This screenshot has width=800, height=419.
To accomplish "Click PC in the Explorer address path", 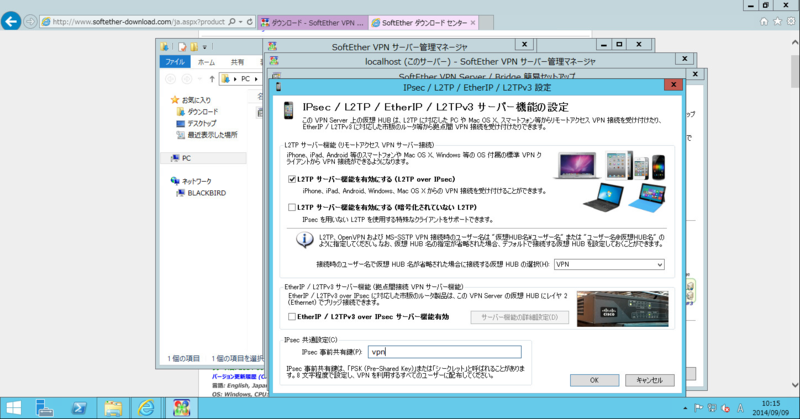I will click(x=245, y=79).
